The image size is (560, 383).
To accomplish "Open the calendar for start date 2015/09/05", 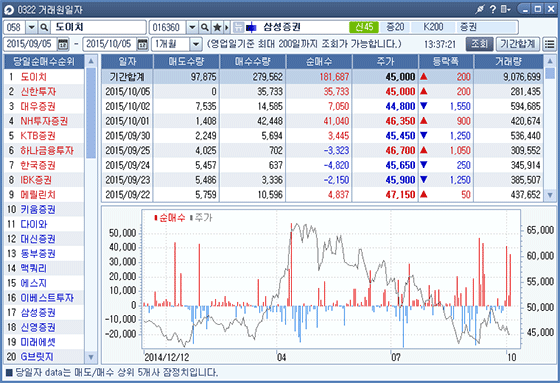I will click(x=63, y=44).
